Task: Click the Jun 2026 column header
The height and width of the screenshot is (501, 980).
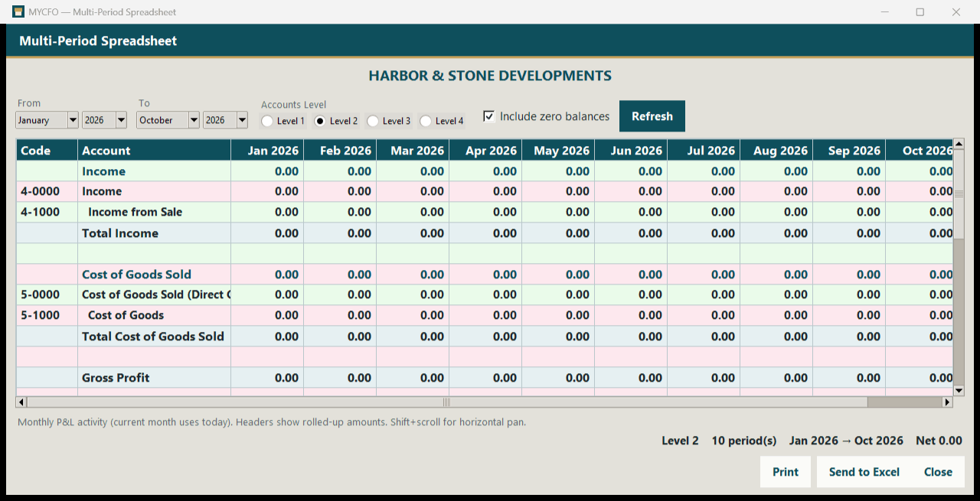Action: tap(631, 151)
